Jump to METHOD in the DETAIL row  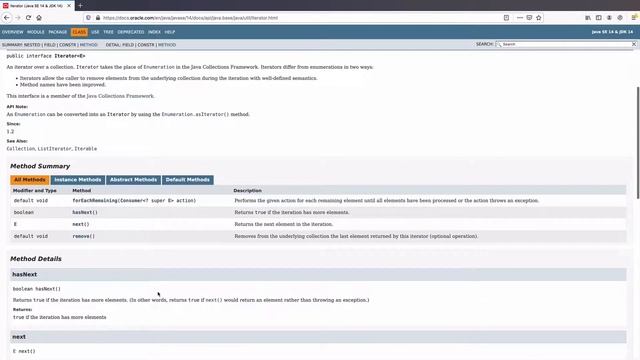167,45
